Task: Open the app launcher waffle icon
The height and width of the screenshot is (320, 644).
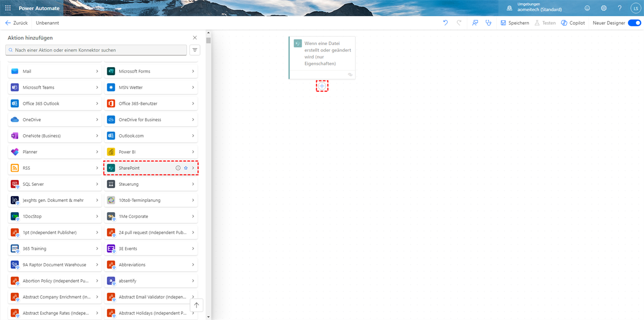Action: [8, 9]
